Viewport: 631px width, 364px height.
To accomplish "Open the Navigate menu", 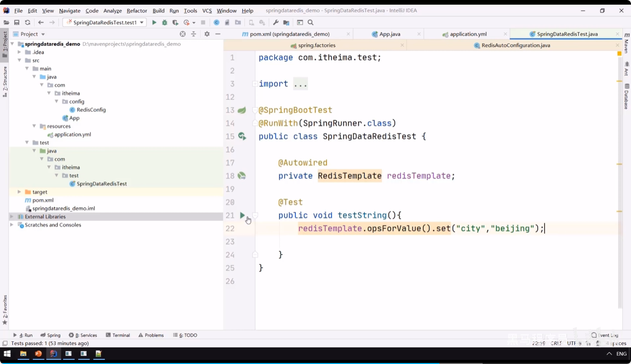I will click(70, 11).
